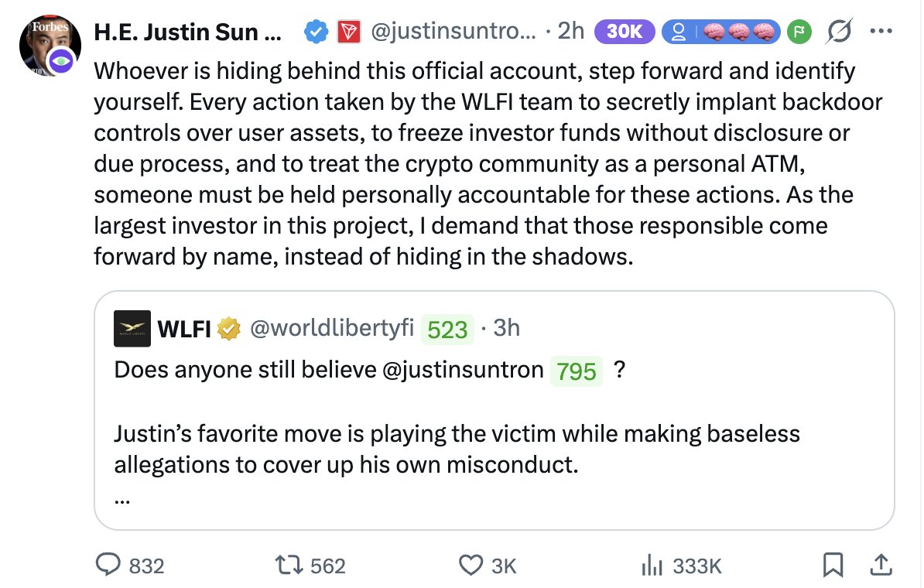Click the green flag badge icon

tap(797, 32)
